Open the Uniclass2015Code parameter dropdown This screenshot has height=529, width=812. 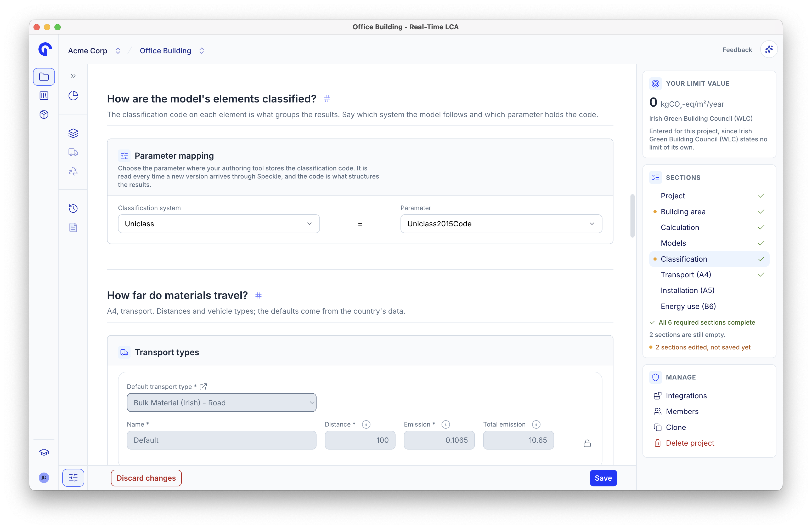point(501,224)
